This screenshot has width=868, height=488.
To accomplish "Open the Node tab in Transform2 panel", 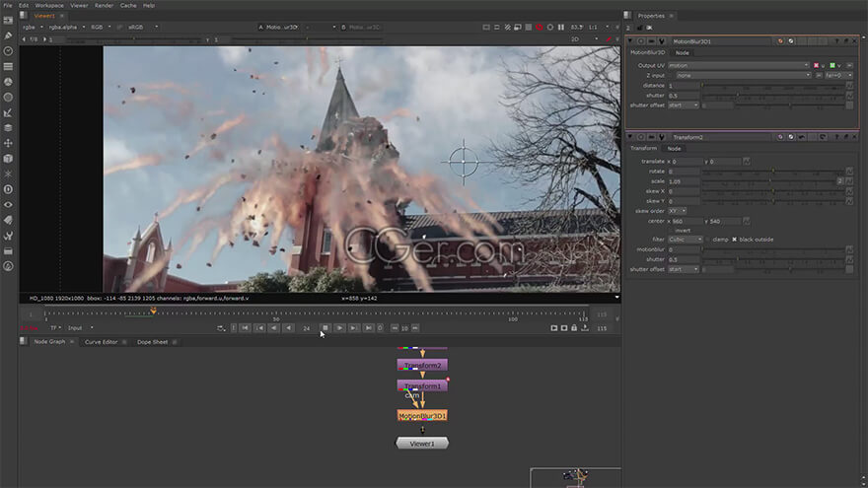I will 674,149.
